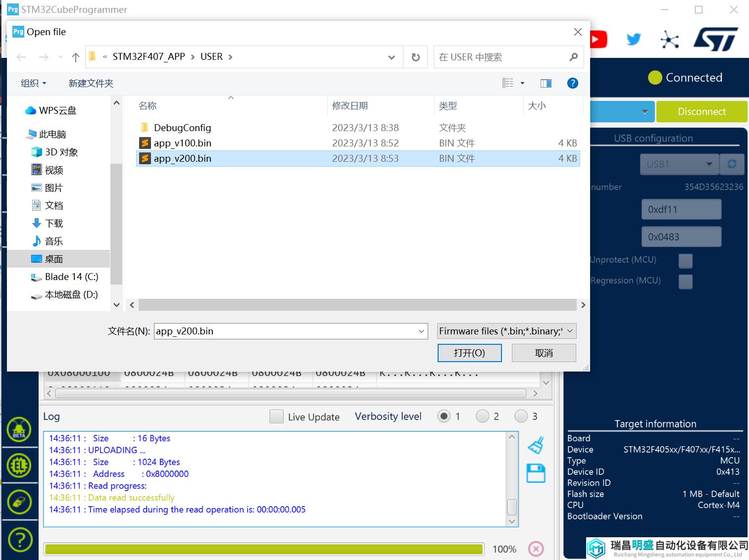Open the USB1 port dropdown
The image size is (749, 560).
click(x=680, y=164)
